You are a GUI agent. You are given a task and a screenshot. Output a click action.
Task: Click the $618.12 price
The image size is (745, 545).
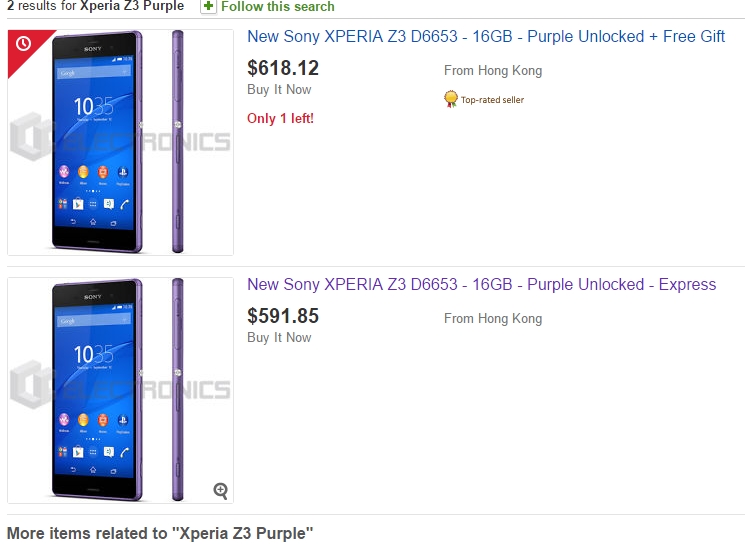(283, 68)
